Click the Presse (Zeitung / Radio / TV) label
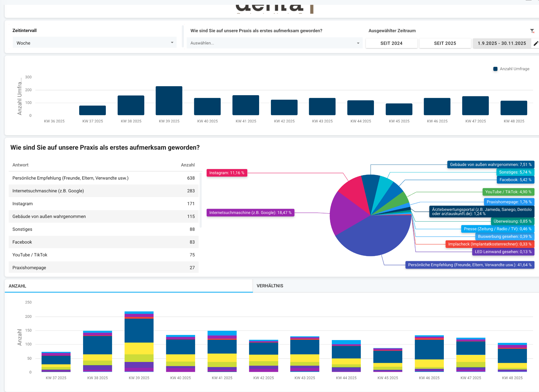Image resolution: width=539 pixels, height=392 pixels. 498,229
